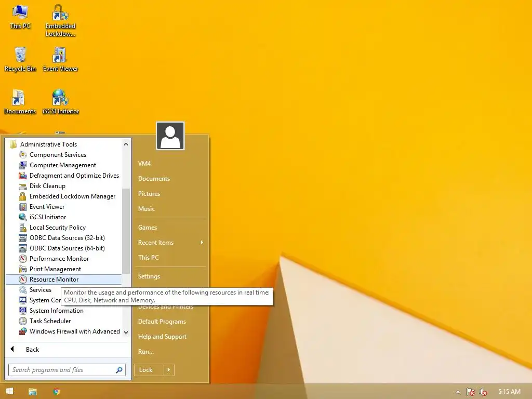Select iSCSI Initiator desktop shortcut

click(60, 102)
